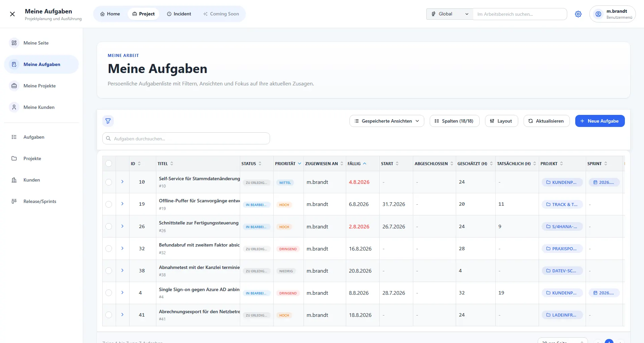Open the m.brandt user menu avatar
Image resolution: width=644 pixels, height=343 pixels.
pyautogui.click(x=598, y=14)
